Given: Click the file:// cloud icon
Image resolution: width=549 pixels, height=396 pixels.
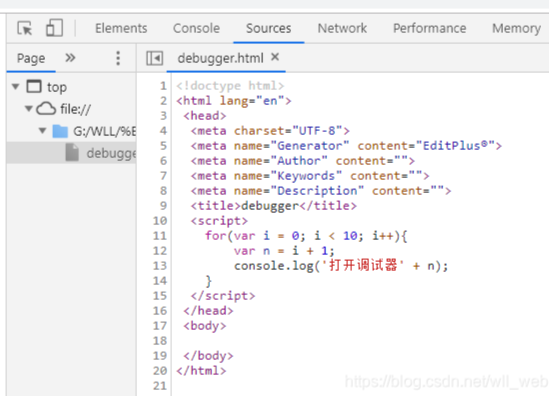Looking at the screenshot, I should point(46,109).
